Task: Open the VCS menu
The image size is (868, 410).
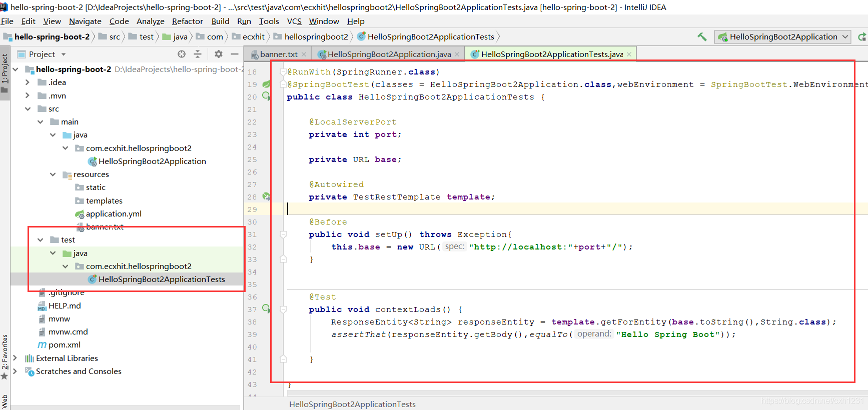Action: pos(294,21)
